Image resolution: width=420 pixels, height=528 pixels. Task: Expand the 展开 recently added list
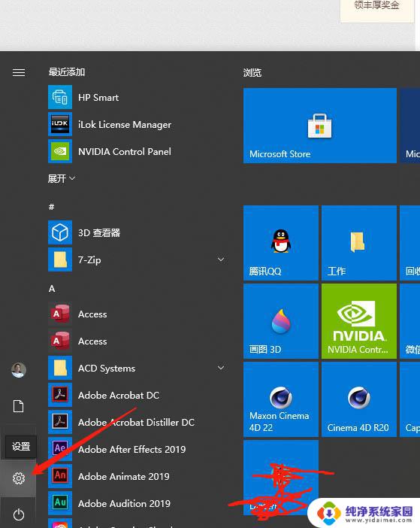point(62,178)
